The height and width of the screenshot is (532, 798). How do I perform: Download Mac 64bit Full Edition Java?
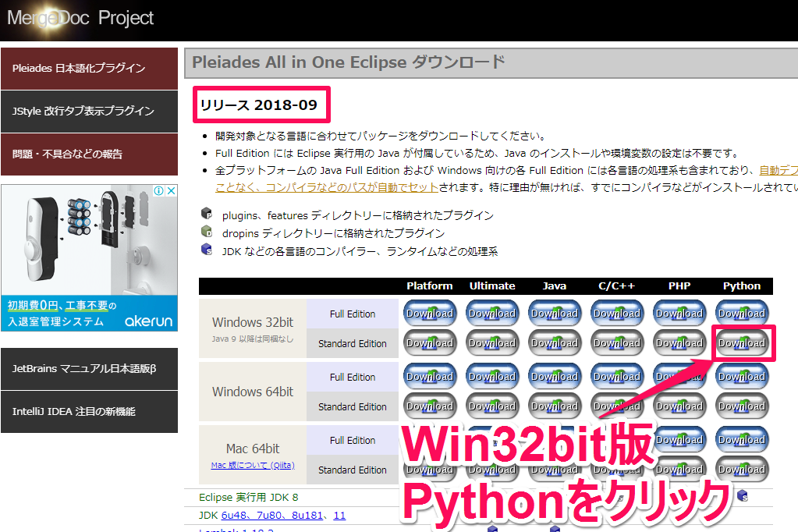coord(554,439)
